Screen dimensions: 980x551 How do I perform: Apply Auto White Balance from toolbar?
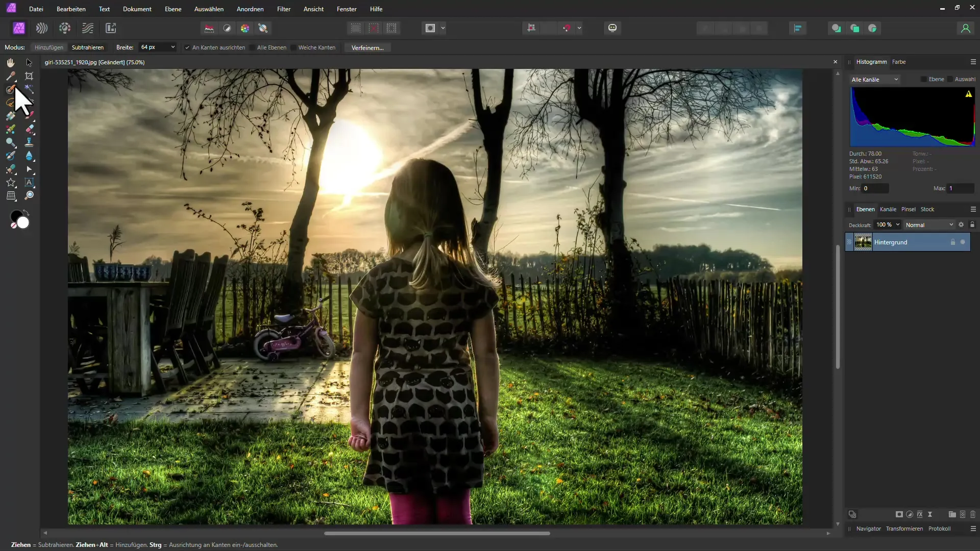pos(263,28)
